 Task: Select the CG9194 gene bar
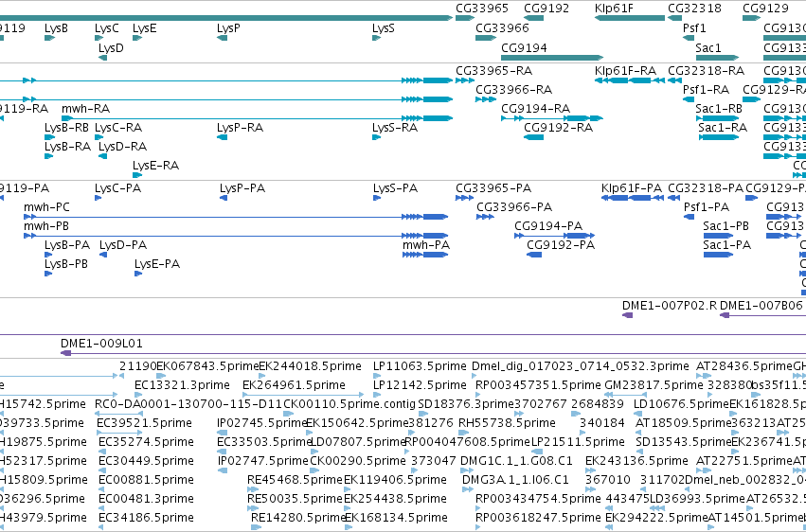pyautogui.click(x=552, y=58)
